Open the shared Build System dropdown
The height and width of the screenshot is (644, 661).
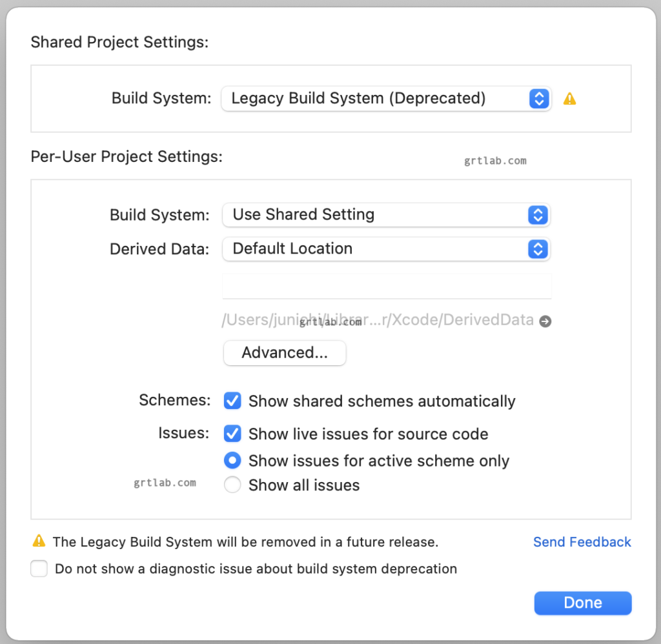point(386,98)
